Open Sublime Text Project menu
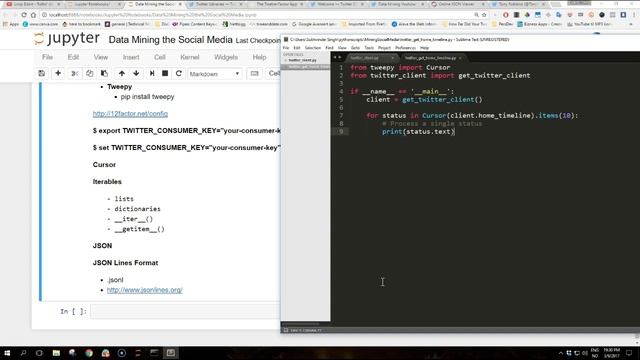 [x=384, y=48]
